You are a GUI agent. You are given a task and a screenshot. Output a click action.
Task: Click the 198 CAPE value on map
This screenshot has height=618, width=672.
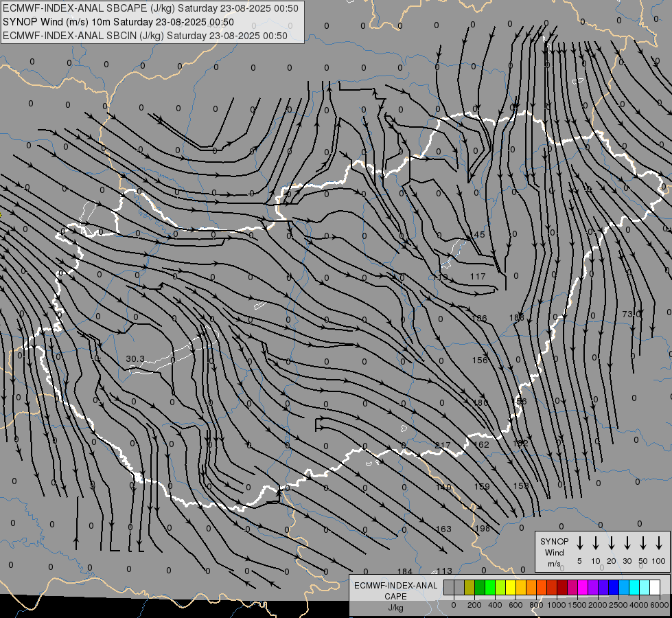[483, 528]
